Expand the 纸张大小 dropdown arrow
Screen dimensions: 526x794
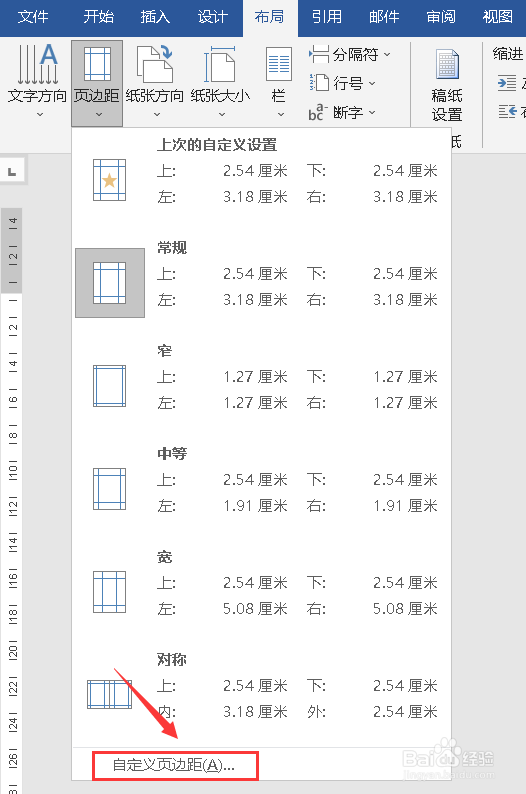tap(222, 115)
